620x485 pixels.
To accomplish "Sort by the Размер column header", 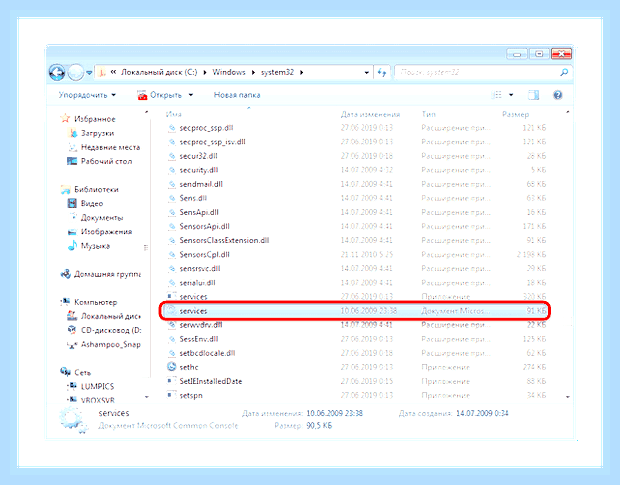I will [515, 114].
